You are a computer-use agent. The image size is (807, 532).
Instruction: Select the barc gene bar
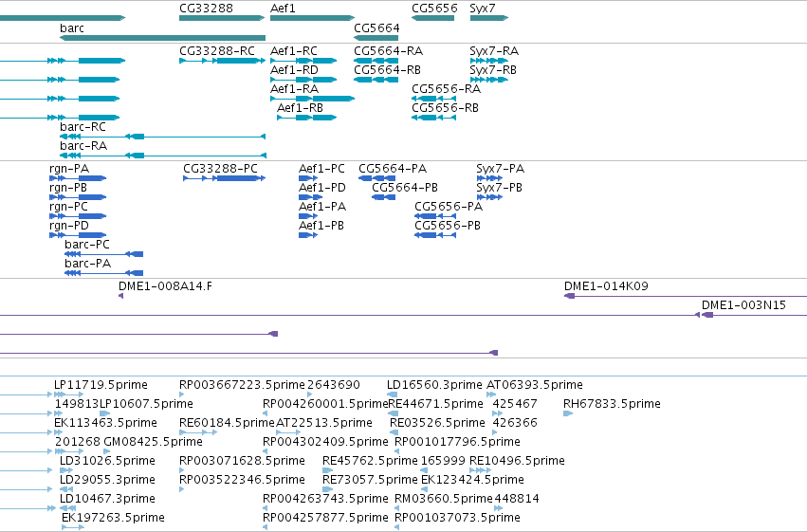(x=163, y=38)
